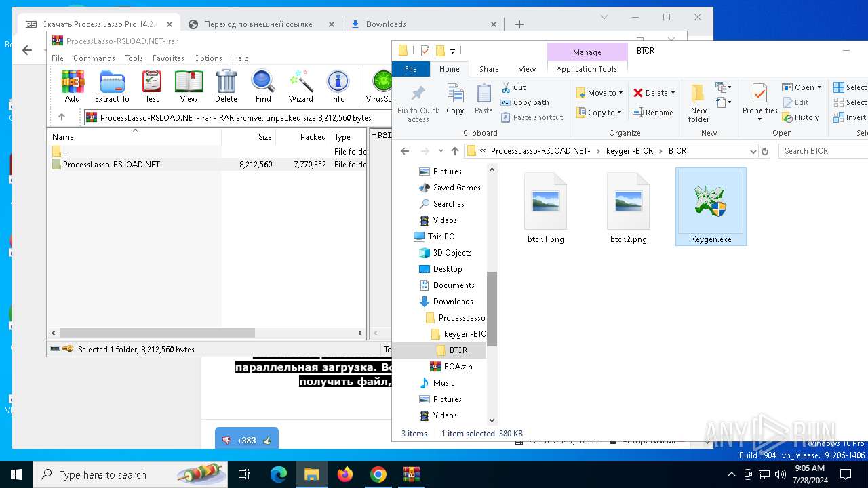
Task: Open the Explorer recent locations dropdown
Action: tap(441, 151)
